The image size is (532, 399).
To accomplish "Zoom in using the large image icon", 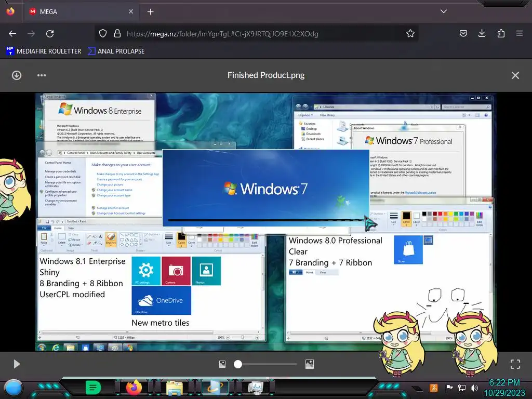I will pyautogui.click(x=310, y=364).
